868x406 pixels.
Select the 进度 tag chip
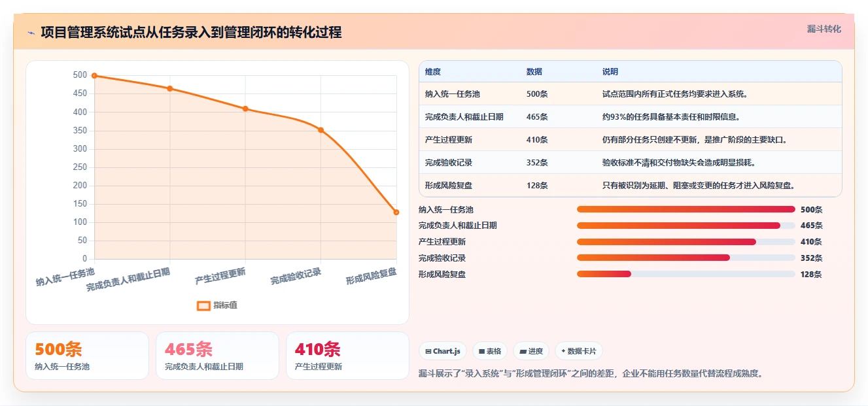pos(530,351)
